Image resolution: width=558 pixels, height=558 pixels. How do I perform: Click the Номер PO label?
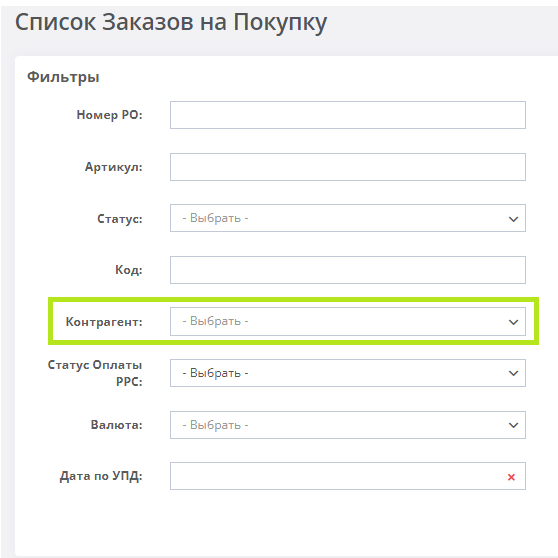(109, 115)
